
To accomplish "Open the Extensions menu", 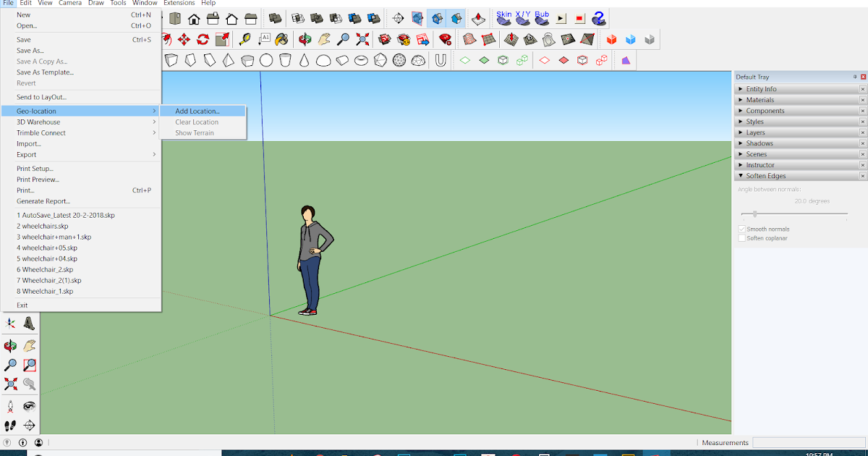I will (179, 3).
